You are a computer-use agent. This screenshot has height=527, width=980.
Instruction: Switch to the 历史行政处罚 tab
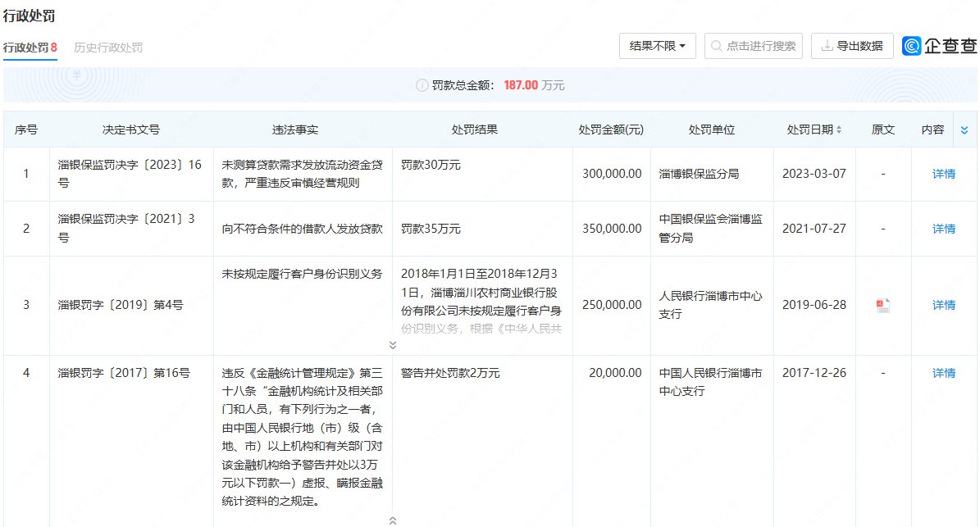coord(107,47)
